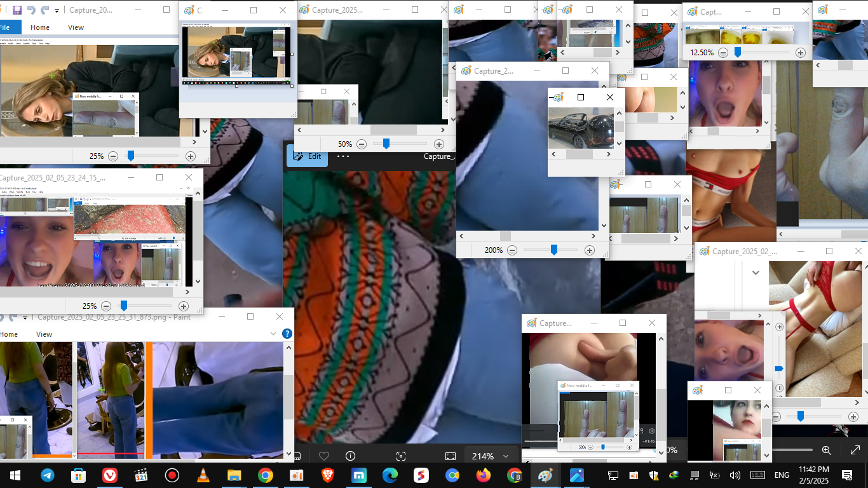Image resolution: width=868 pixels, height=488 pixels.
Task: Switch to the View tab in top-left Paint
Action: (76, 27)
